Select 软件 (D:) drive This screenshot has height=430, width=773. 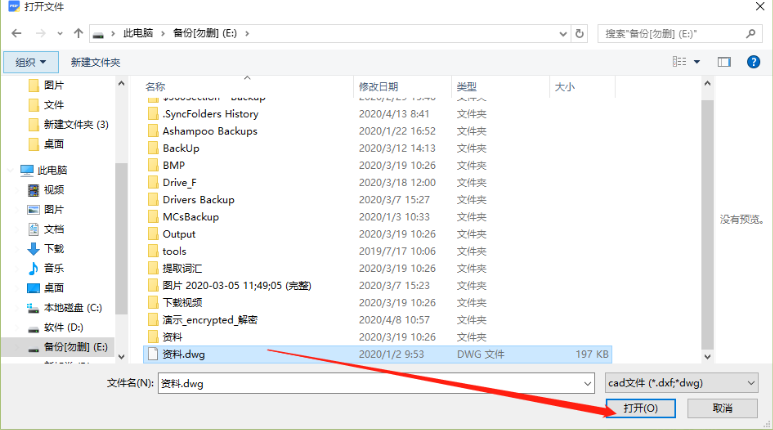63,328
